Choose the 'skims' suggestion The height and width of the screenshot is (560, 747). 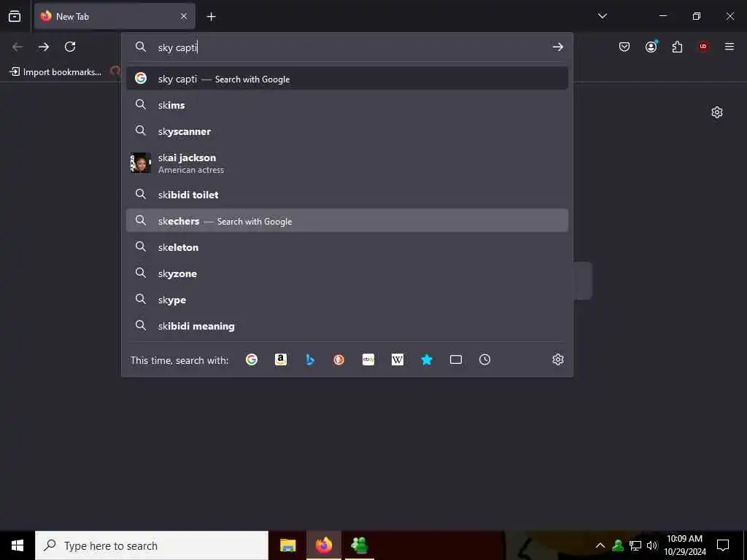[x=347, y=105]
